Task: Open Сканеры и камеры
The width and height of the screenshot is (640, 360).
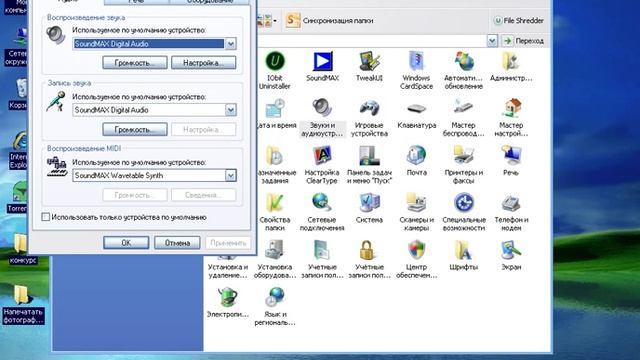Action: point(416,212)
